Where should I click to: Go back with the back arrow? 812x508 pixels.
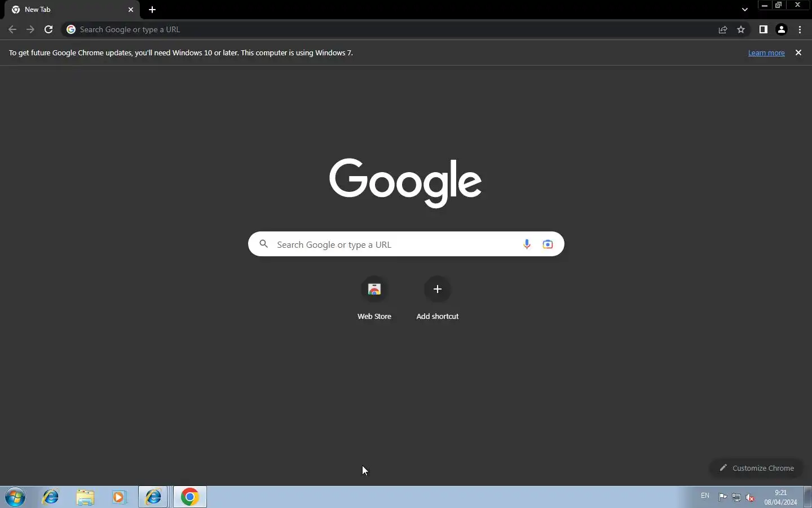coord(12,29)
